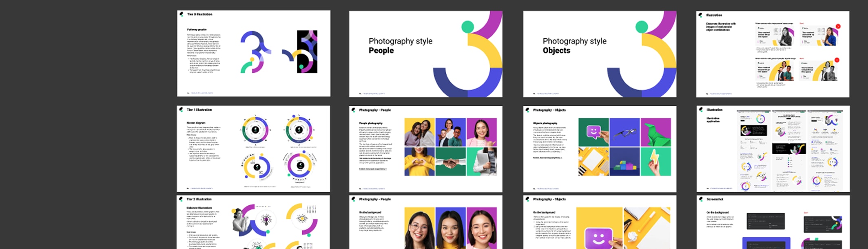Click the red cross badge on the single-woman Don't example

pos(838,26)
